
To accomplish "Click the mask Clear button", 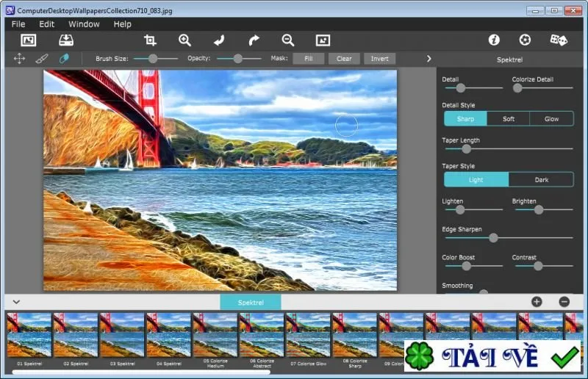I will click(344, 59).
